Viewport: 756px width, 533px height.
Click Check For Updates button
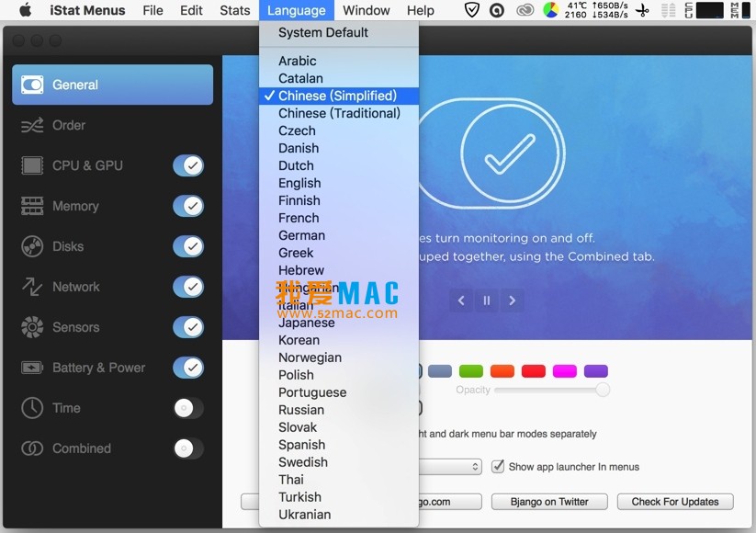pyautogui.click(x=675, y=502)
